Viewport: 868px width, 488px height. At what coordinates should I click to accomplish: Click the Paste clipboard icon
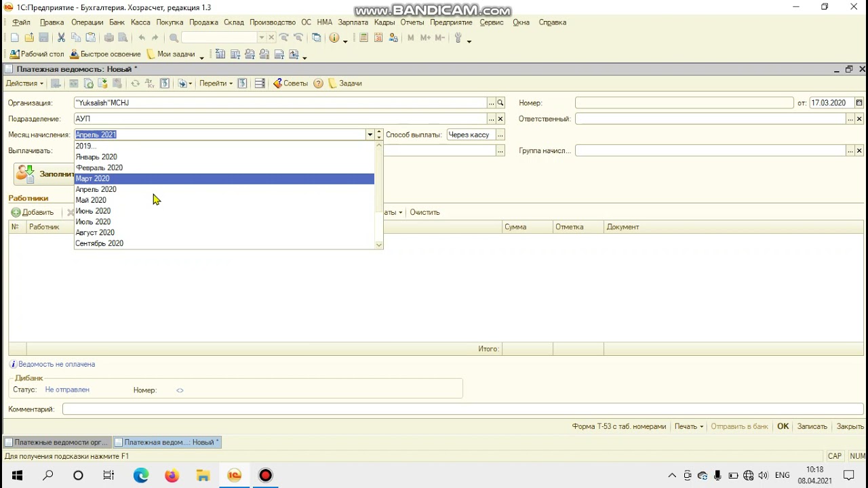tap(91, 38)
